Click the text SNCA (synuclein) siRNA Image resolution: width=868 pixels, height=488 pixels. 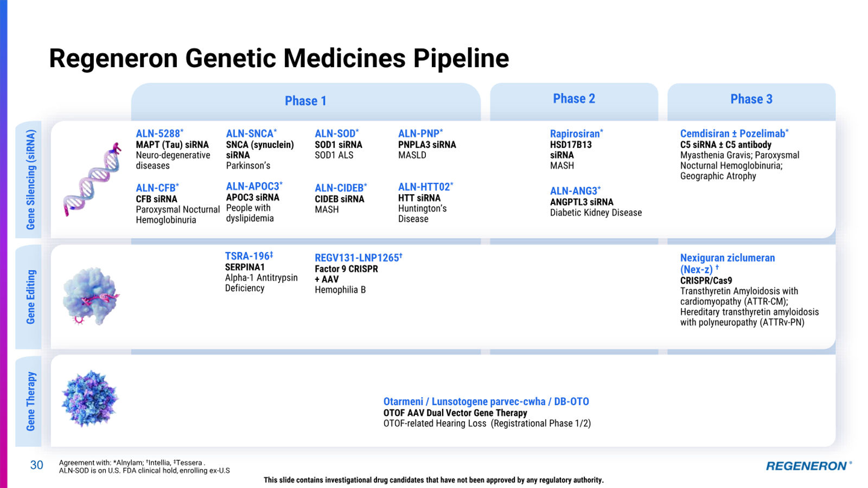pos(260,150)
